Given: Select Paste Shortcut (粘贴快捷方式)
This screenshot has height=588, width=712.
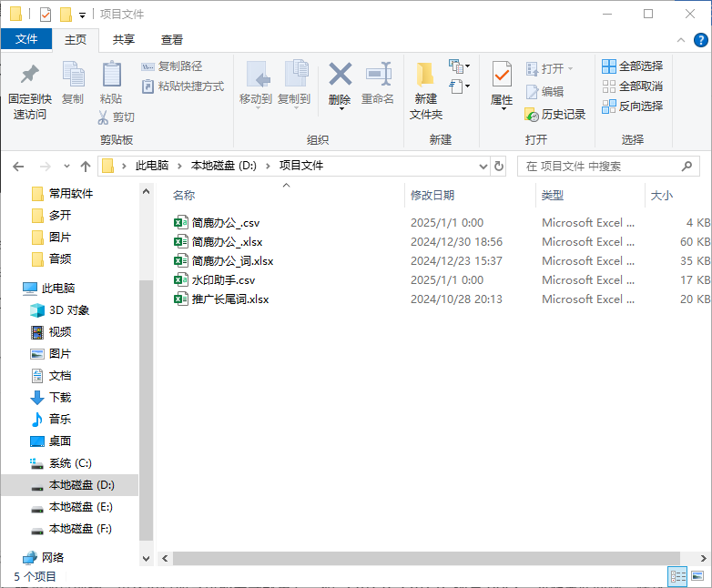Looking at the screenshot, I should pyautogui.click(x=182, y=86).
